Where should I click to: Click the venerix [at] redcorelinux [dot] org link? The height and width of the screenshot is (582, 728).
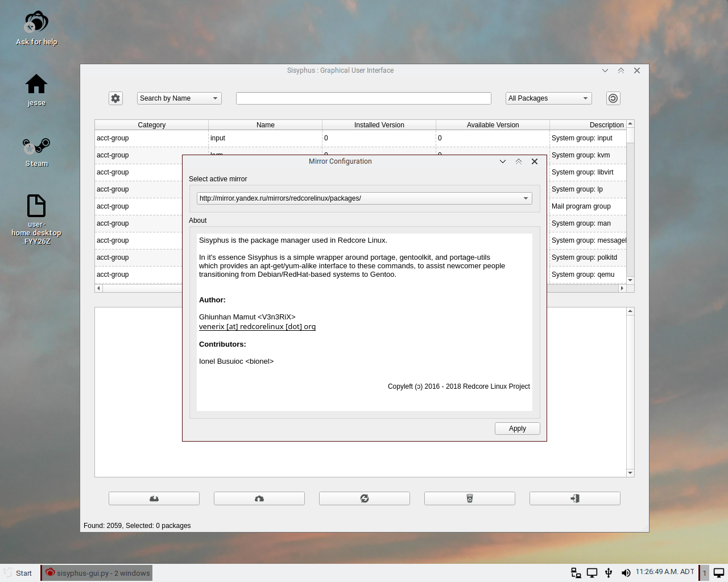tap(257, 327)
